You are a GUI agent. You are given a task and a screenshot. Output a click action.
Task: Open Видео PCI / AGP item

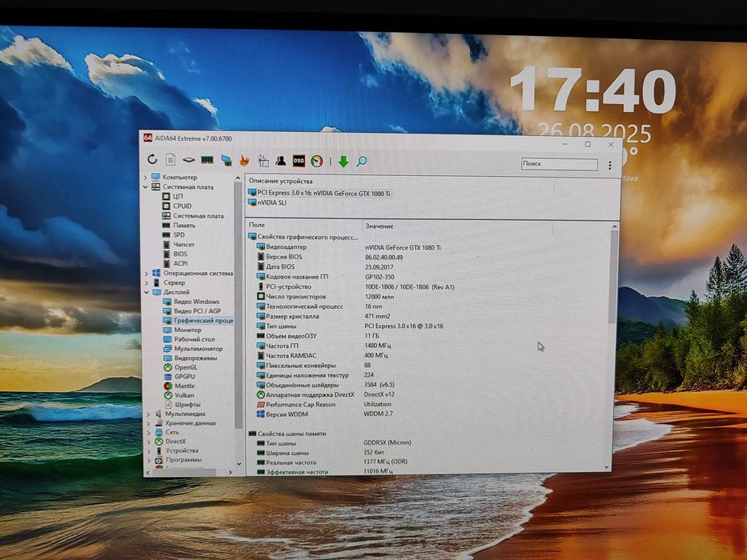(197, 311)
